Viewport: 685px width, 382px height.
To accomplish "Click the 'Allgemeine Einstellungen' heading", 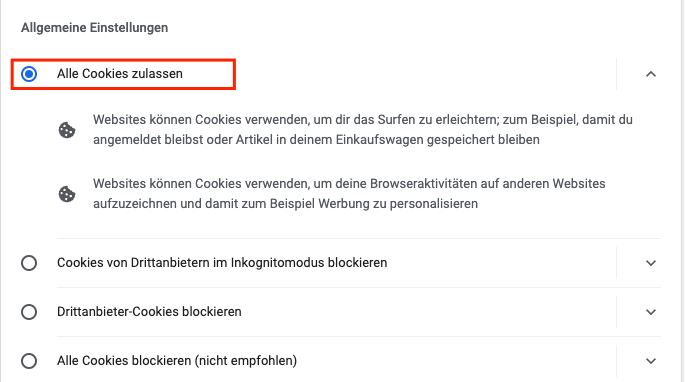I will coord(94,28).
